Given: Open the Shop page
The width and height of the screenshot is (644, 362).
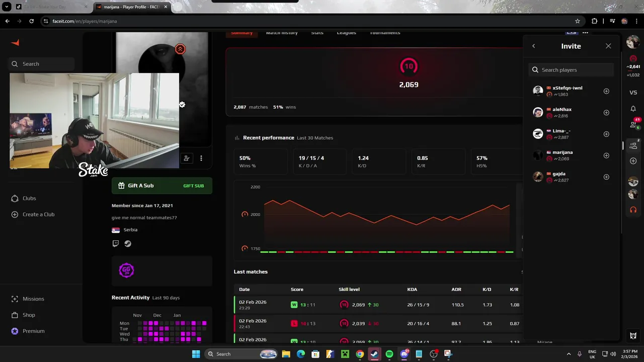Looking at the screenshot, I should tap(23, 315).
